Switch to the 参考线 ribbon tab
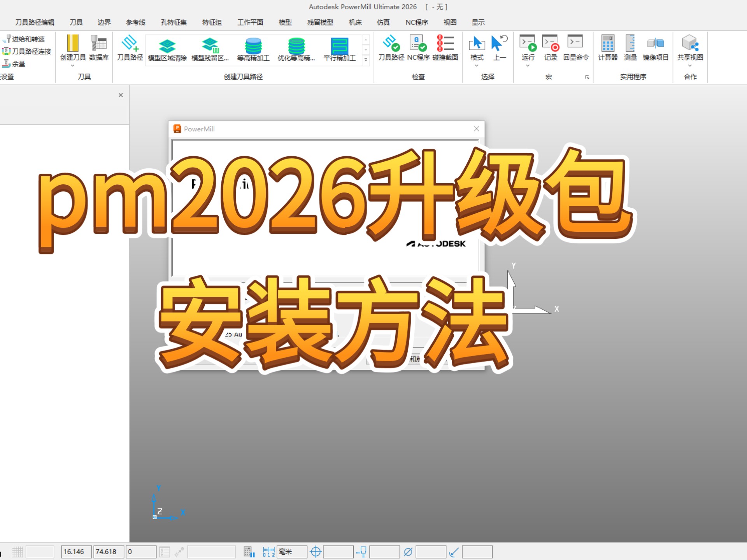747x560 pixels. click(x=136, y=22)
